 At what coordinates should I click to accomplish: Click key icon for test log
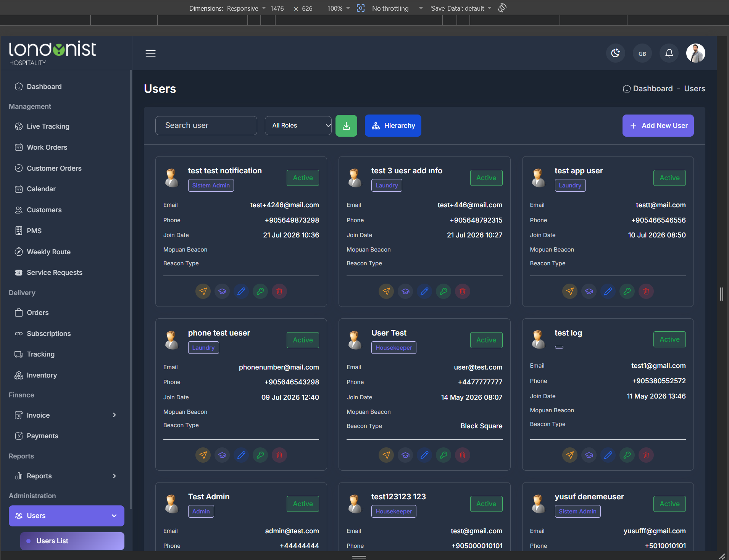(627, 455)
